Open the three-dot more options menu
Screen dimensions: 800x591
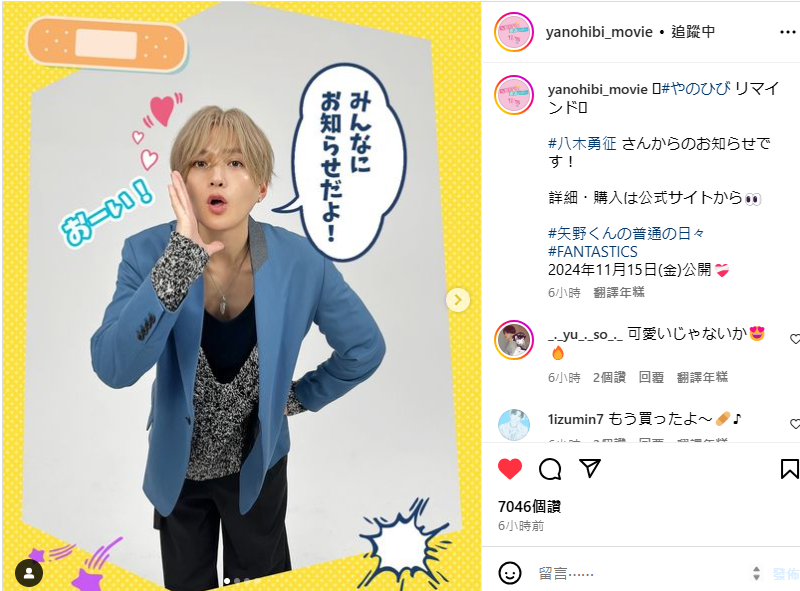pyautogui.click(x=788, y=32)
